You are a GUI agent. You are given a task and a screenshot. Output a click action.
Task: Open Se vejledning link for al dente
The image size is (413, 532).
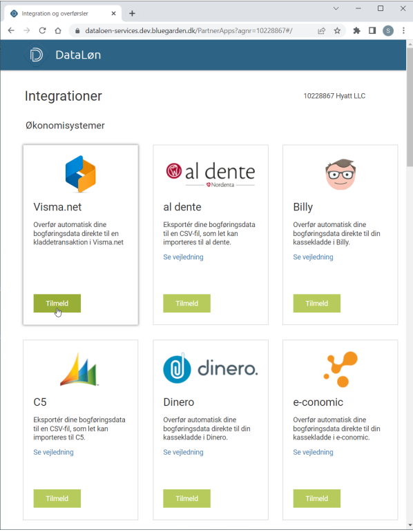[x=183, y=257]
